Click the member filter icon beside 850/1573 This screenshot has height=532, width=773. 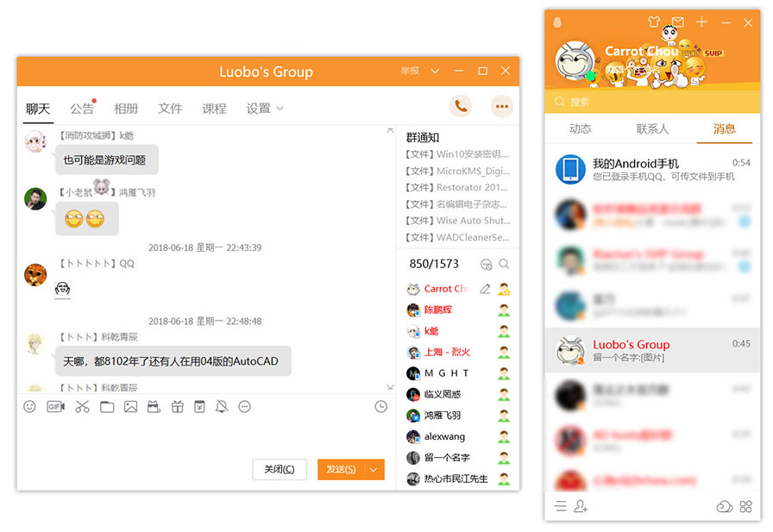point(486,265)
